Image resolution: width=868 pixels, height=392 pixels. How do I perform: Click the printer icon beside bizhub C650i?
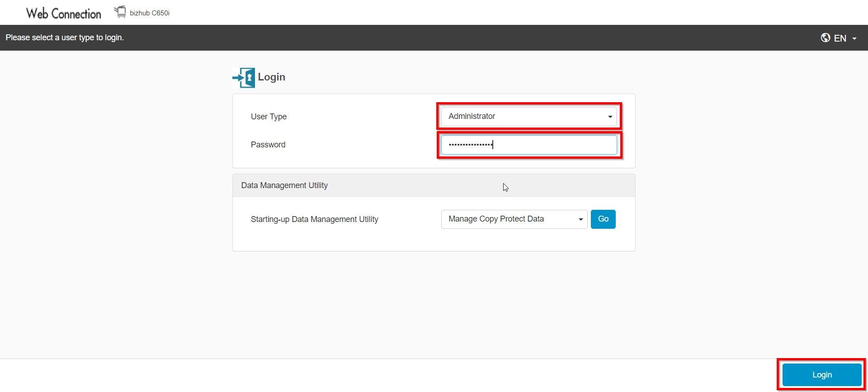(x=120, y=12)
